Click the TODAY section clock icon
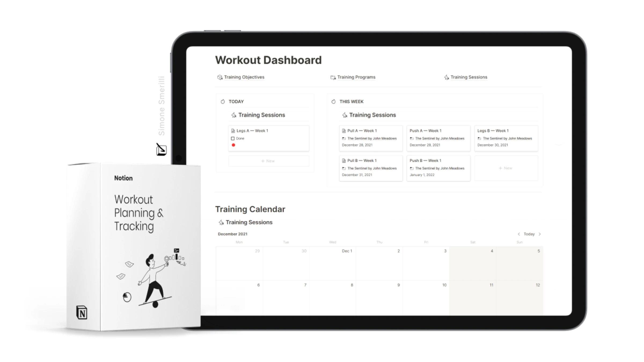This screenshot has width=644, height=362. pyautogui.click(x=223, y=101)
